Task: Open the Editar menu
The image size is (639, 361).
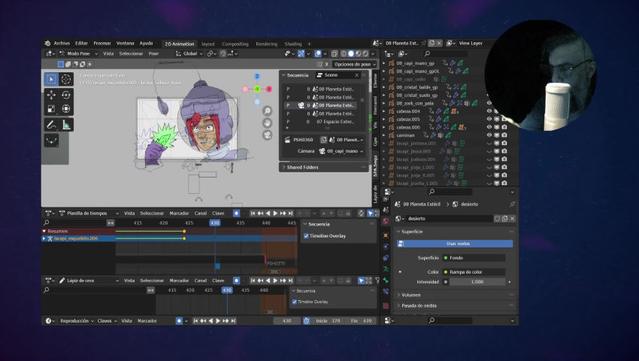Action: point(81,43)
